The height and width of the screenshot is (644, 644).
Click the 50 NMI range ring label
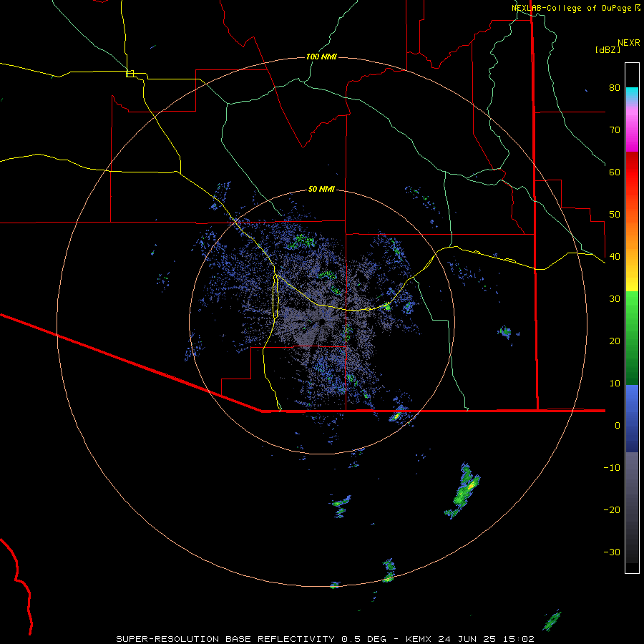click(321, 189)
